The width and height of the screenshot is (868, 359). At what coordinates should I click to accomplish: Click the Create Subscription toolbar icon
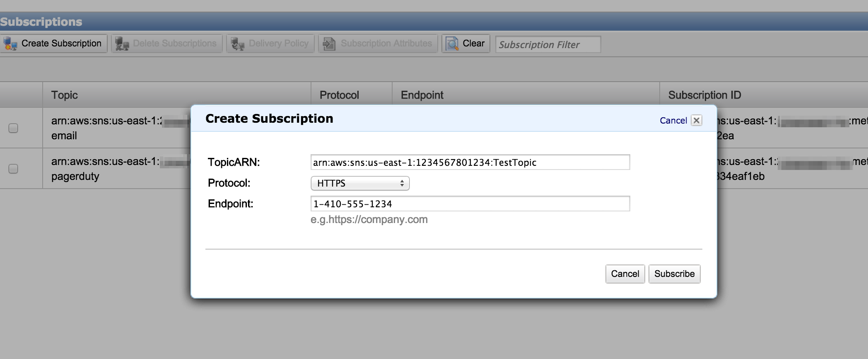point(10,44)
